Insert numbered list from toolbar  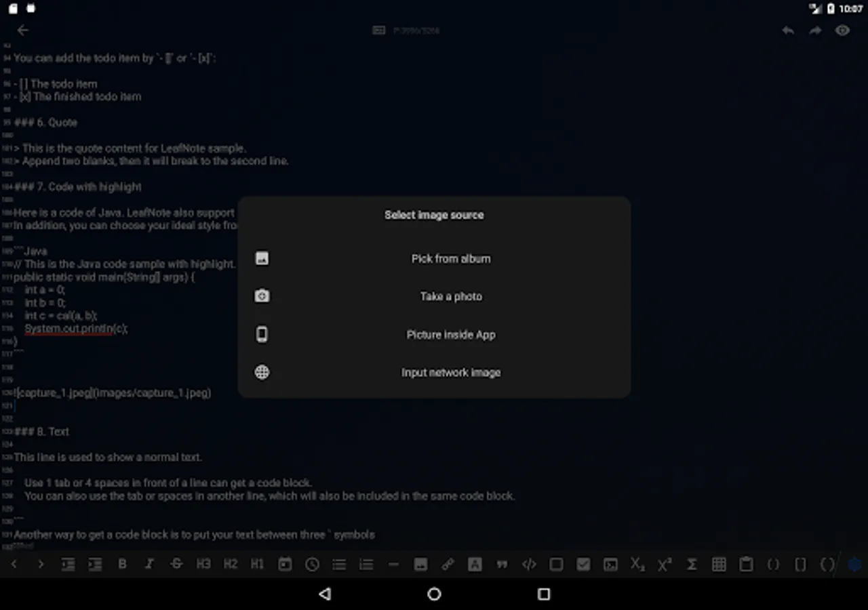click(366, 564)
